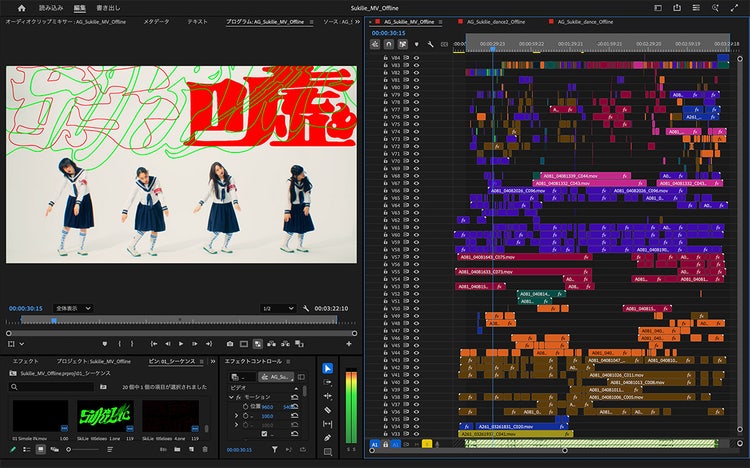Open playback resolution dropdown 1/2
This screenshot has height=468, width=750.
pos(278,308)
